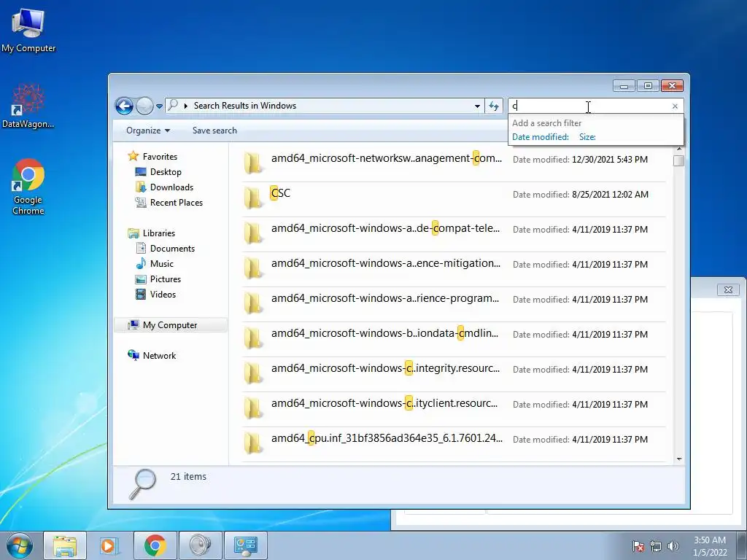
Task: Open Google Chrome desktop shortcut
Action: pos(28,187)
